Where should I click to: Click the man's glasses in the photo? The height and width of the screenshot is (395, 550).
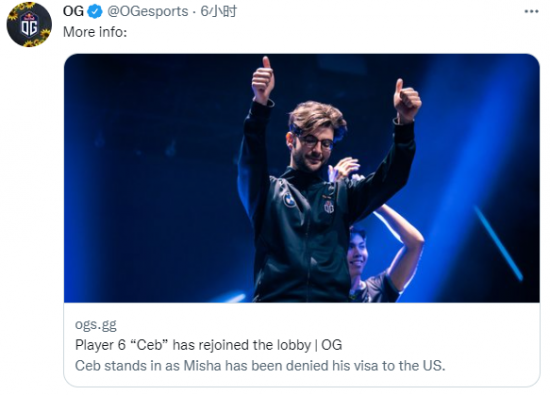tap(316, 142)
